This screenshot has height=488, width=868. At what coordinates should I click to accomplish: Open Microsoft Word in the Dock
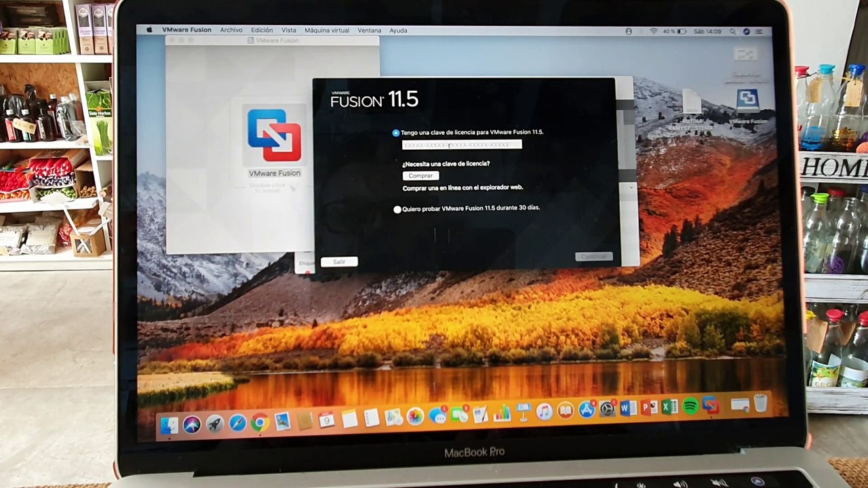tap(629, 408)
